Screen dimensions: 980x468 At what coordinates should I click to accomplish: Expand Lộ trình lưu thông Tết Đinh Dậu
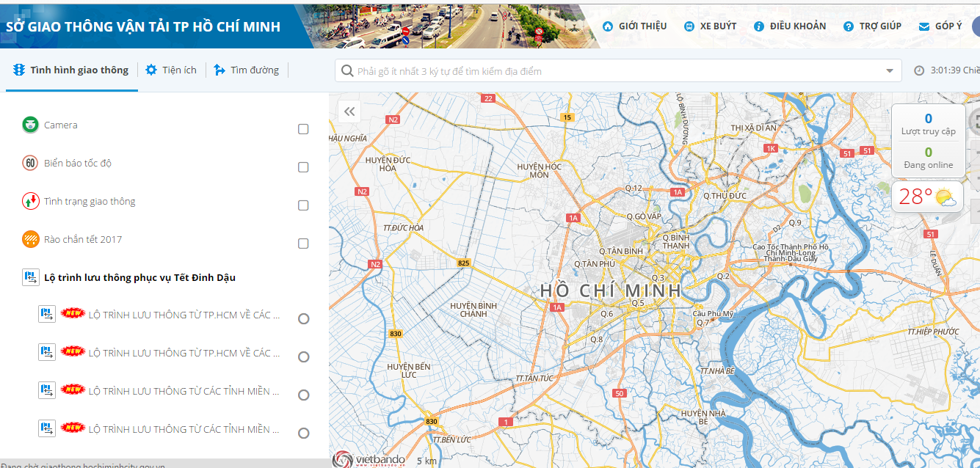click(139, 277)
